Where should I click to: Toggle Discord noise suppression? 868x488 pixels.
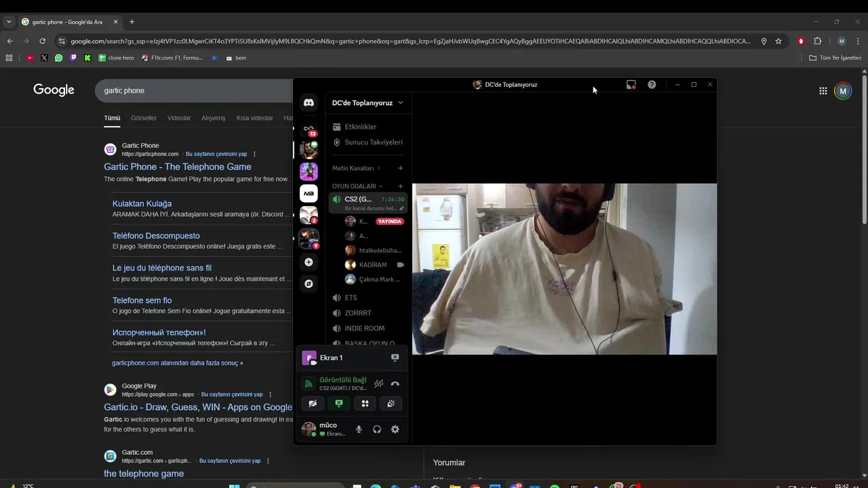pos(379,384)
